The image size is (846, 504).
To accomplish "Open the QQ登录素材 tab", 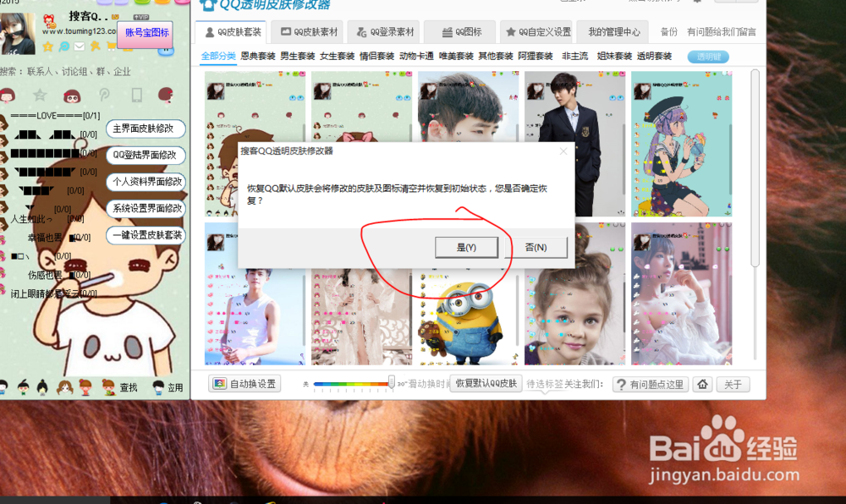I will pyautogui.click(x=385, y=32).
